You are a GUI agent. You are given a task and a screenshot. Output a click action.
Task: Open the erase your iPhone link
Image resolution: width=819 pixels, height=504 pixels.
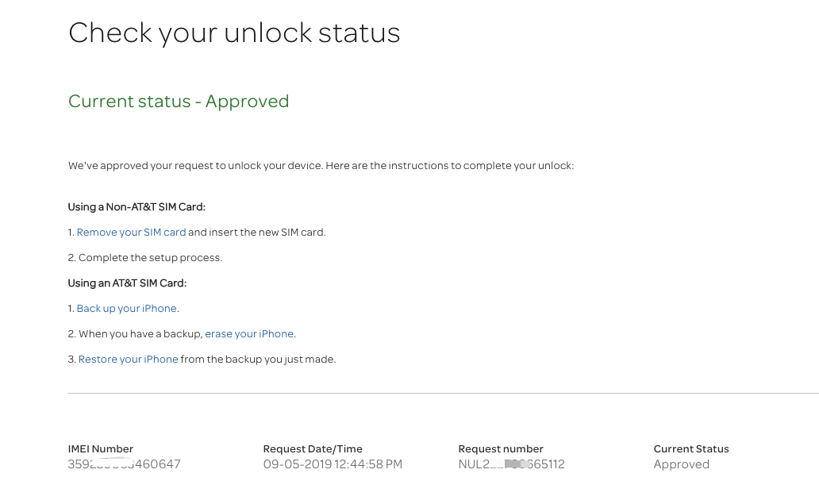coord(249,334)
